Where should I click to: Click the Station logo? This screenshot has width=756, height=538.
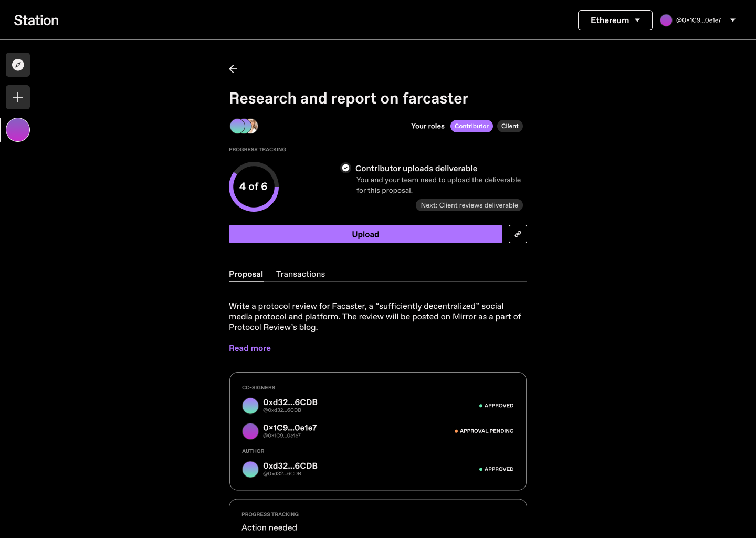[x=36, y=20]
